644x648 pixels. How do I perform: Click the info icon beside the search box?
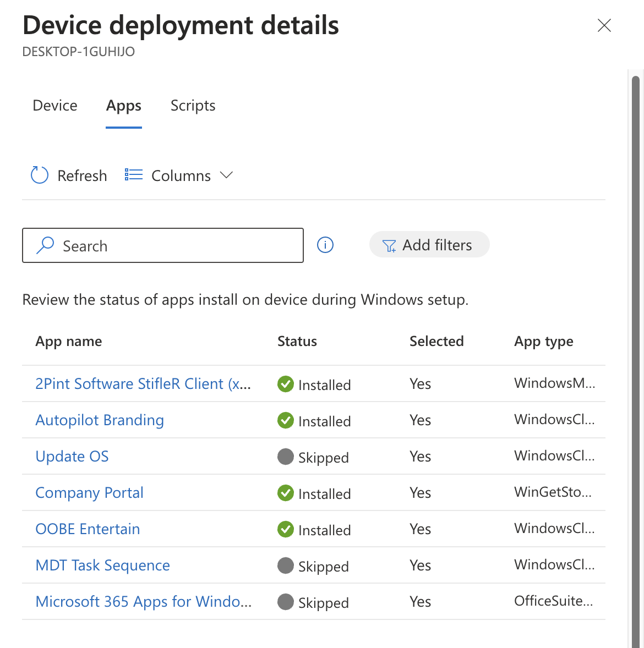(325, 245)
